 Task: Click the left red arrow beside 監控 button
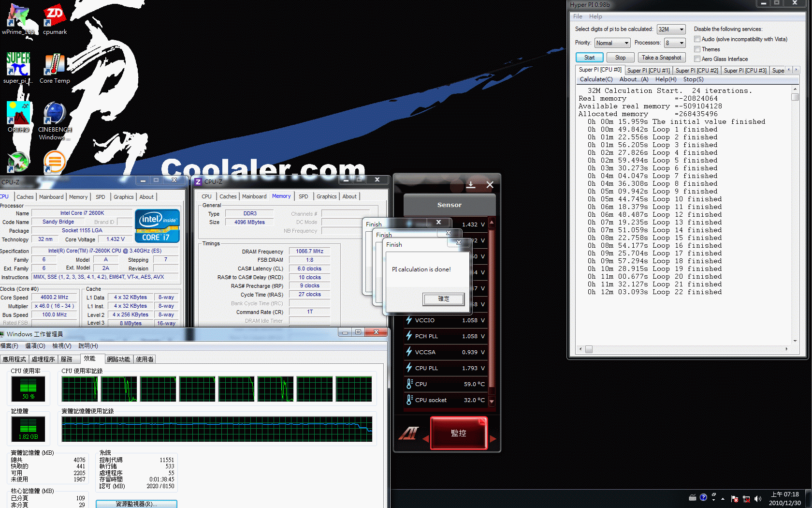click(x=426, y=438)
